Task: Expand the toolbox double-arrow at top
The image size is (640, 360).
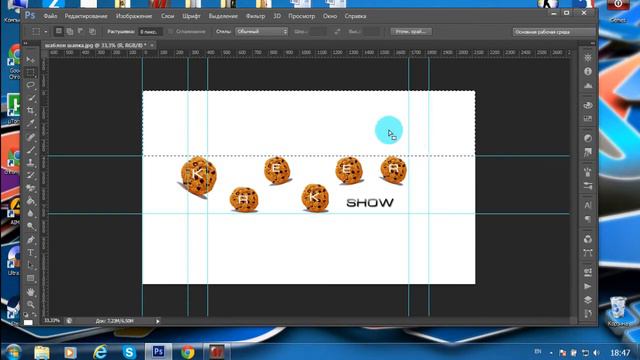Action: pos(26,43)
